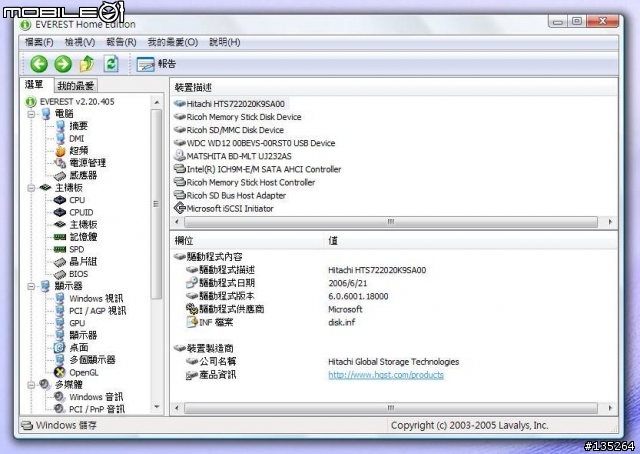
Task: Select the BIOS chip icon
Action: [x=60, y=274]
